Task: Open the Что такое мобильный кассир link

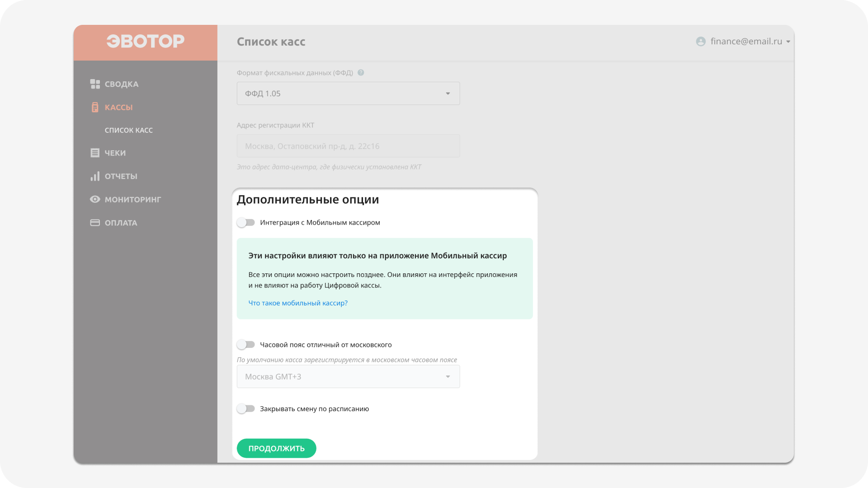Action: 298,303
